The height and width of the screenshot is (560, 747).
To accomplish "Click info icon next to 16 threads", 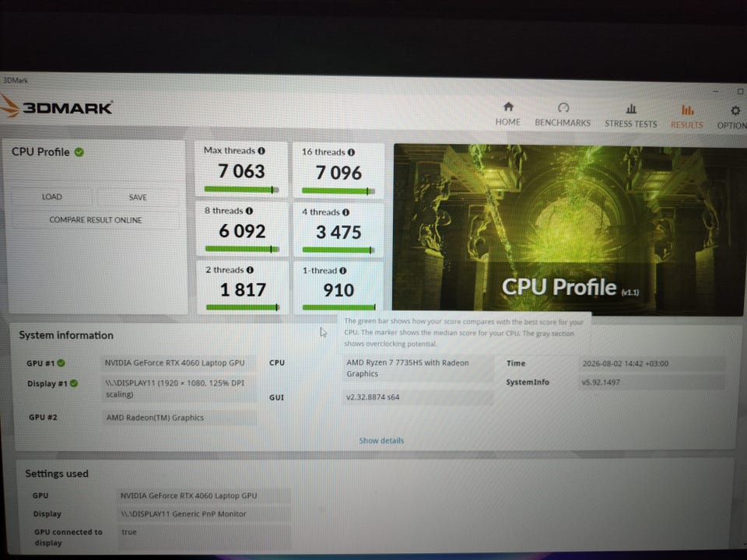I will [x=351, y=152].
